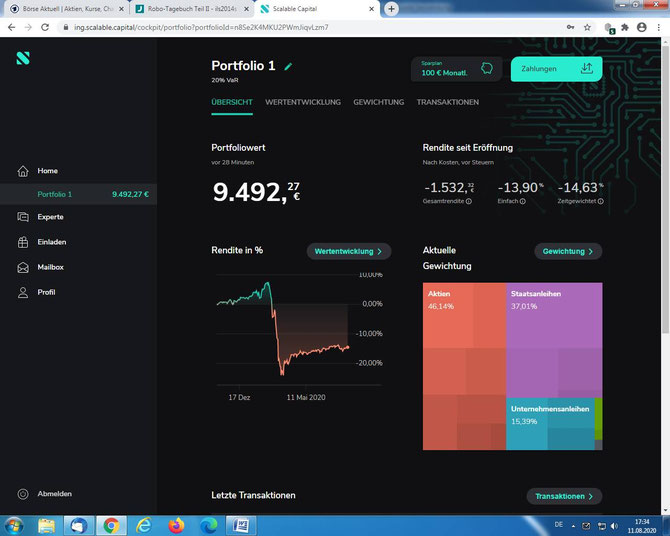The width and height of the screenshot is (670, 536).
Task: Click the Chrome icon in the taskbar
Action: (111, 525)
